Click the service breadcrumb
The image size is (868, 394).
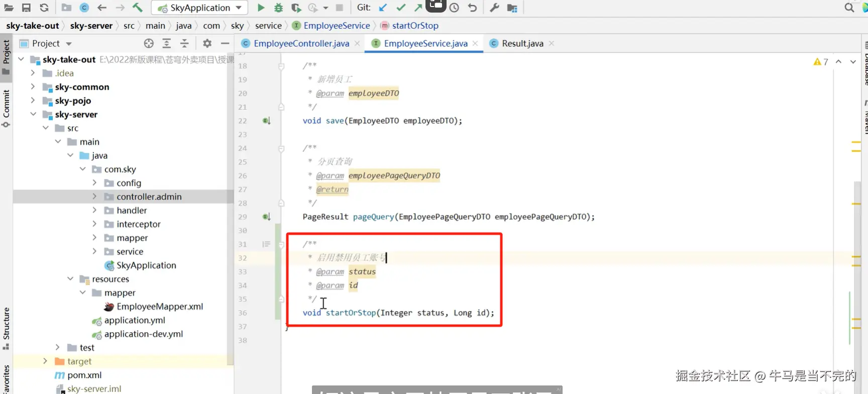tap(268, 26)
